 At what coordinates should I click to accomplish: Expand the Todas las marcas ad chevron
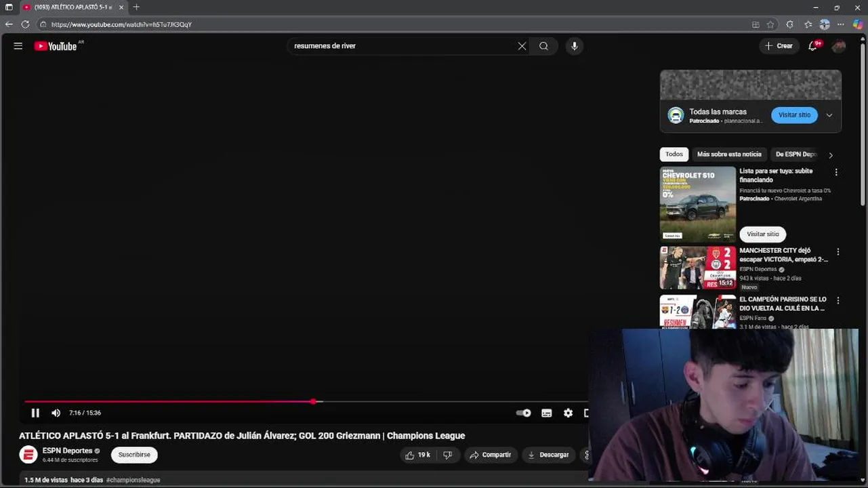tap(829, 115)
